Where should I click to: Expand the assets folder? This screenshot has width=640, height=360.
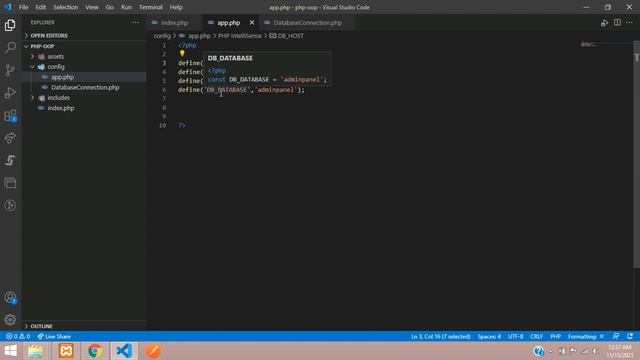click(x=56, y=56)
